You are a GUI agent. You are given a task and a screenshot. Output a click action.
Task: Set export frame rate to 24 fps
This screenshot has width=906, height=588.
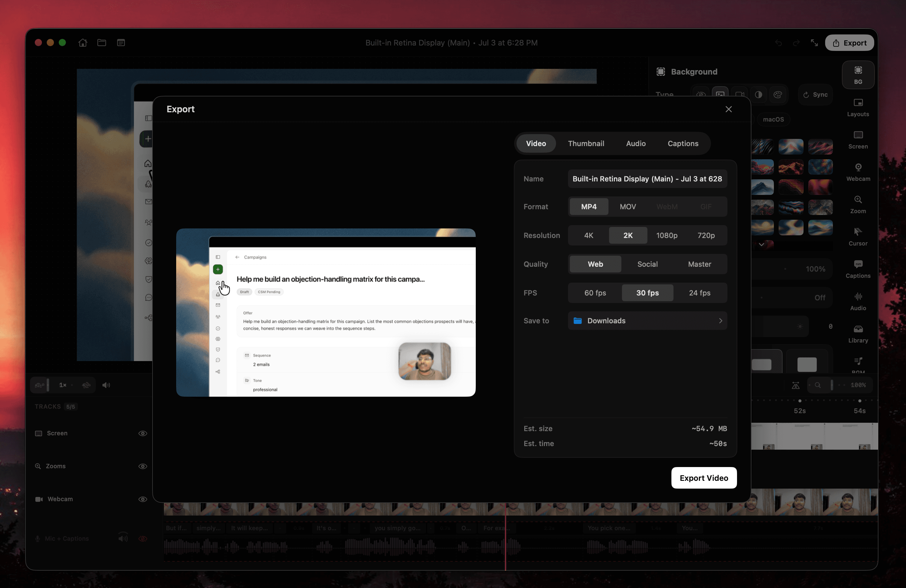coord(700,293)
